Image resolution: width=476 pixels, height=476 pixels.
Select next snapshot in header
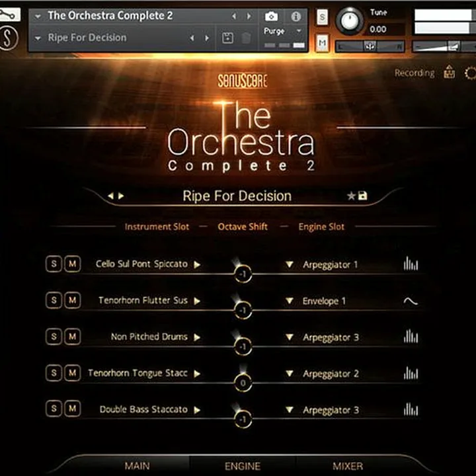[207, 38]
